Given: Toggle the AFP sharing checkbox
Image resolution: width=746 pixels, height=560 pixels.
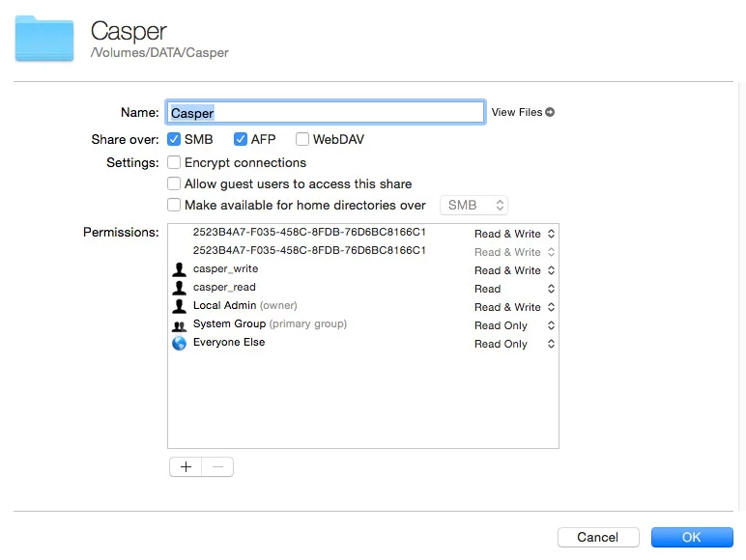Looking at the screenshot, I should 241,139.
